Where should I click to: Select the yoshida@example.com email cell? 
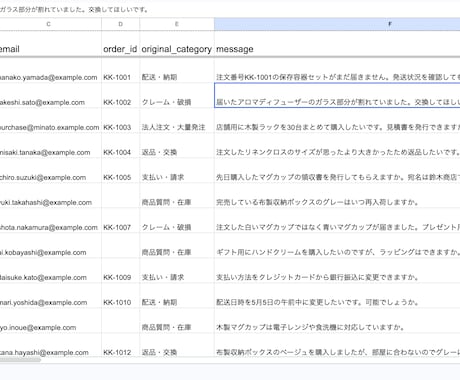tap(51, 296)
